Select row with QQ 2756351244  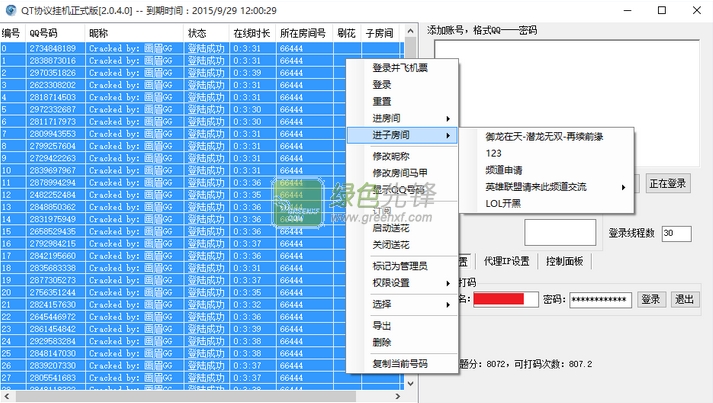point(201,292)
